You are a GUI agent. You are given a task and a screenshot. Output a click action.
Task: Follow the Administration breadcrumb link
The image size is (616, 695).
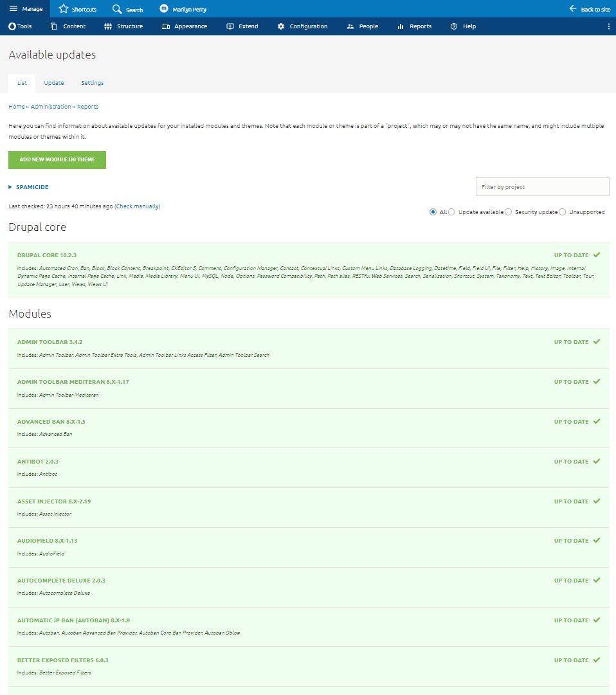pos(51,107)
